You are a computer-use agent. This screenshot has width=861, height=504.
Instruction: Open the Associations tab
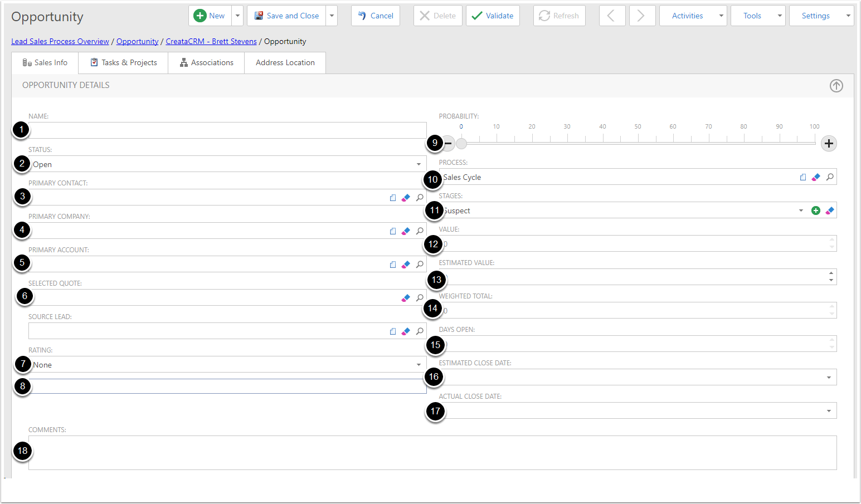206,63
